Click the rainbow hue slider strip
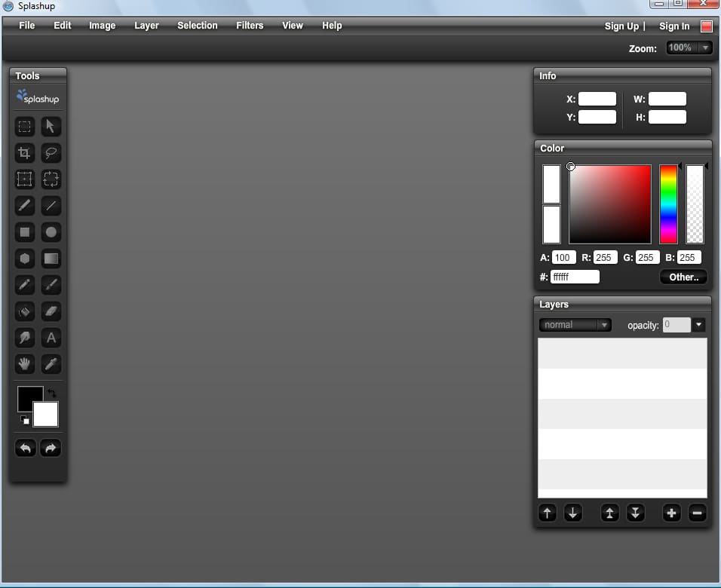 pyautogui.click(x=668, y=204)
